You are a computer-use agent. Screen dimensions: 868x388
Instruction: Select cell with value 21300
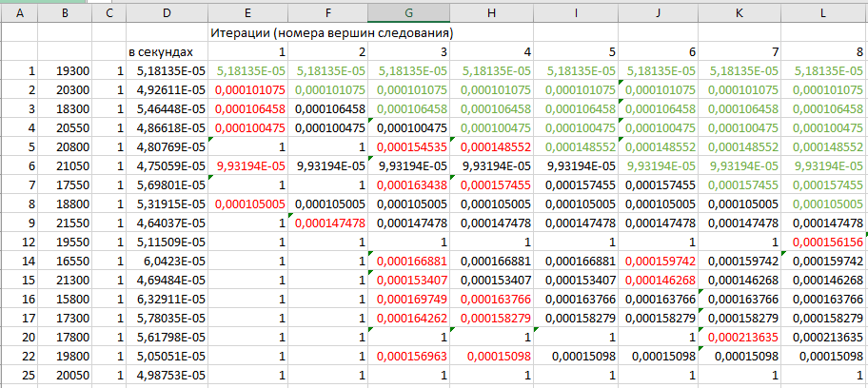point(66,279)
